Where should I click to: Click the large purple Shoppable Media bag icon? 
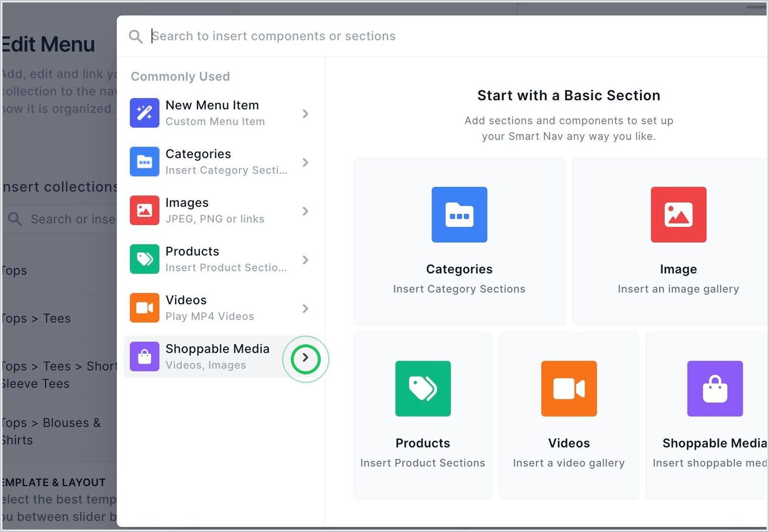point(715,388)
